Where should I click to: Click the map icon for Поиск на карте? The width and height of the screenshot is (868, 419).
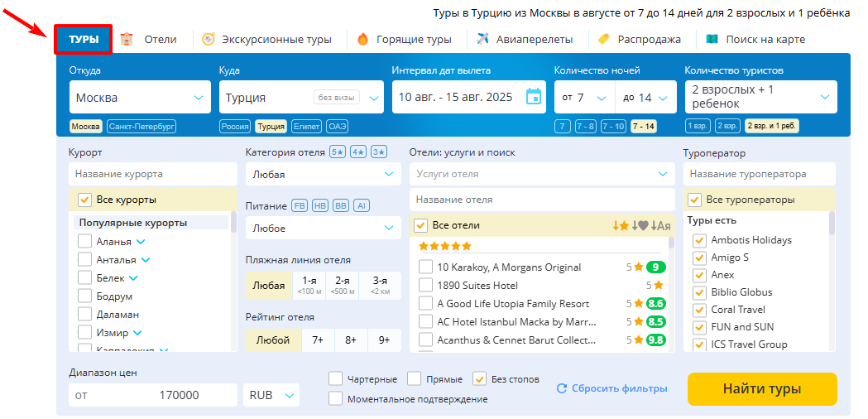click(712, 40)
